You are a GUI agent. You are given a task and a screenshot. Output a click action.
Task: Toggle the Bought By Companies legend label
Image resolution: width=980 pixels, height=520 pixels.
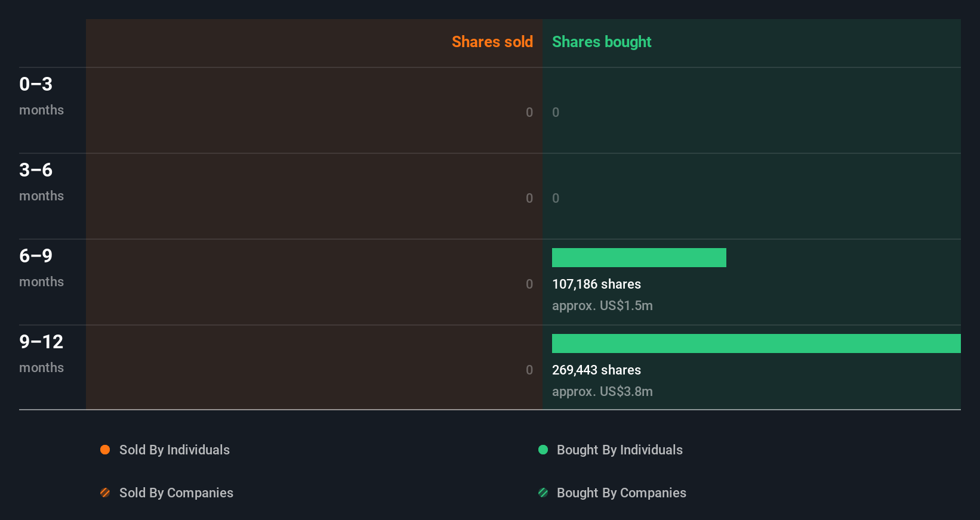click(621, 493)
